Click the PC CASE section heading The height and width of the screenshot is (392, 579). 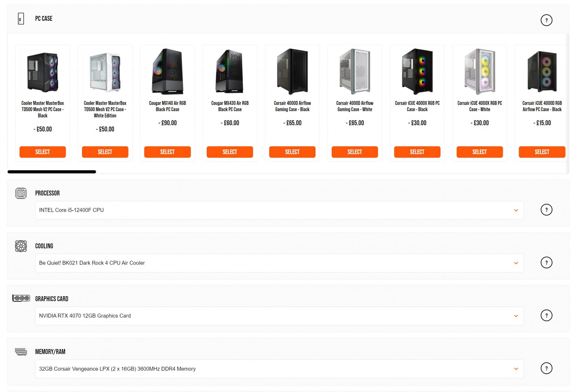(44, 19)
